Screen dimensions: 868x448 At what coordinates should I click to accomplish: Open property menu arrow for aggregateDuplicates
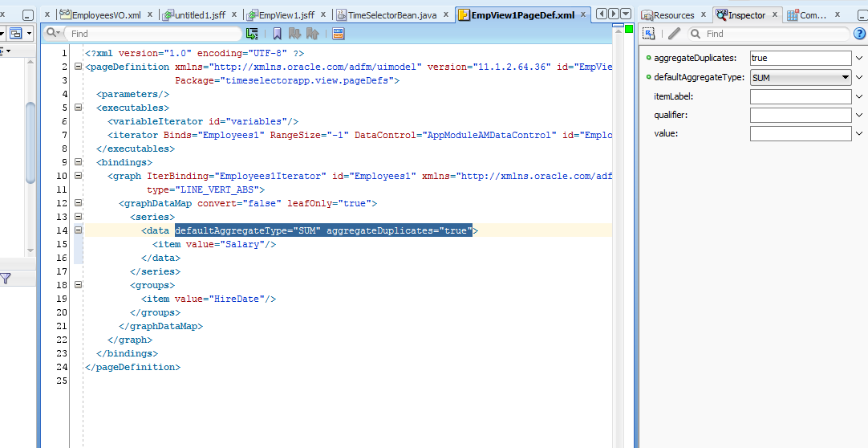click(x=859, y=58)
